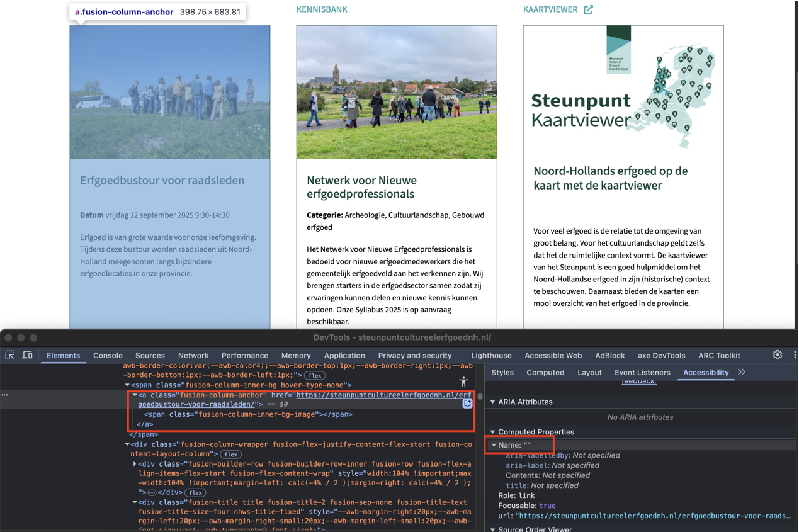This screenshot has width=799, height=532.
Task: Activate the inspect element picker icon
Action: pos(10,355)
